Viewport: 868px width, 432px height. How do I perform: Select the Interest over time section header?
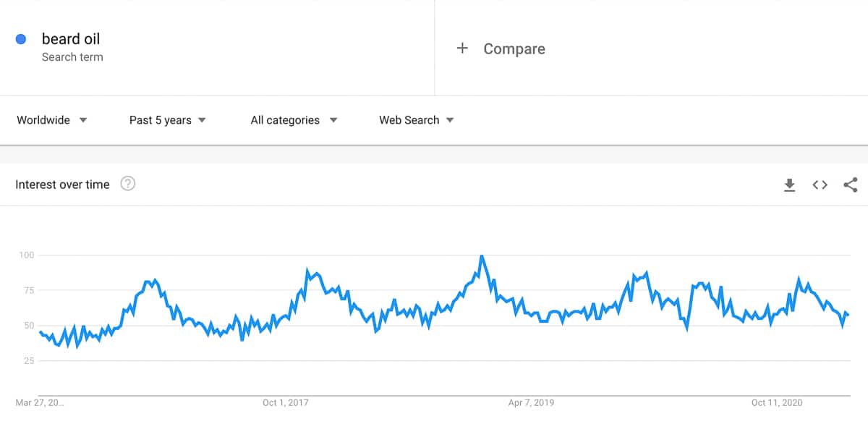point(62,184)
